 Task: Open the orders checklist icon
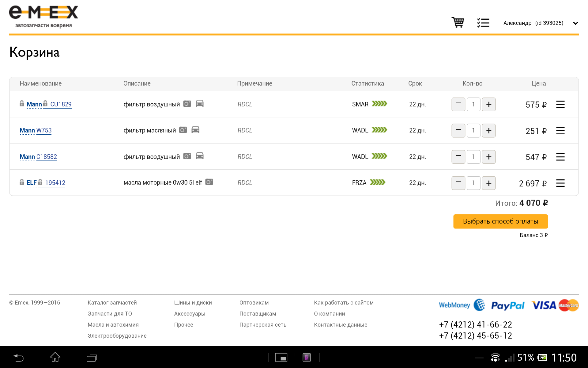point(483,23)
